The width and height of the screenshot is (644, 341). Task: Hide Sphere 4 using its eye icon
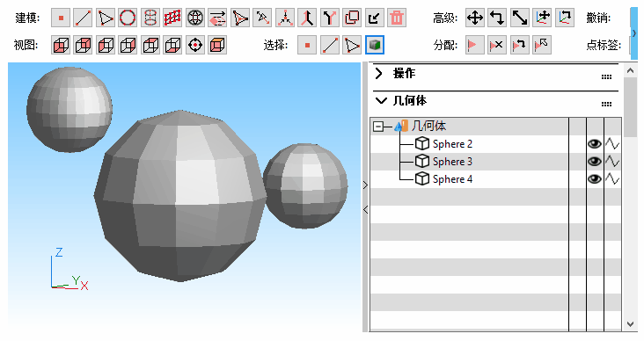coord(595,179)
